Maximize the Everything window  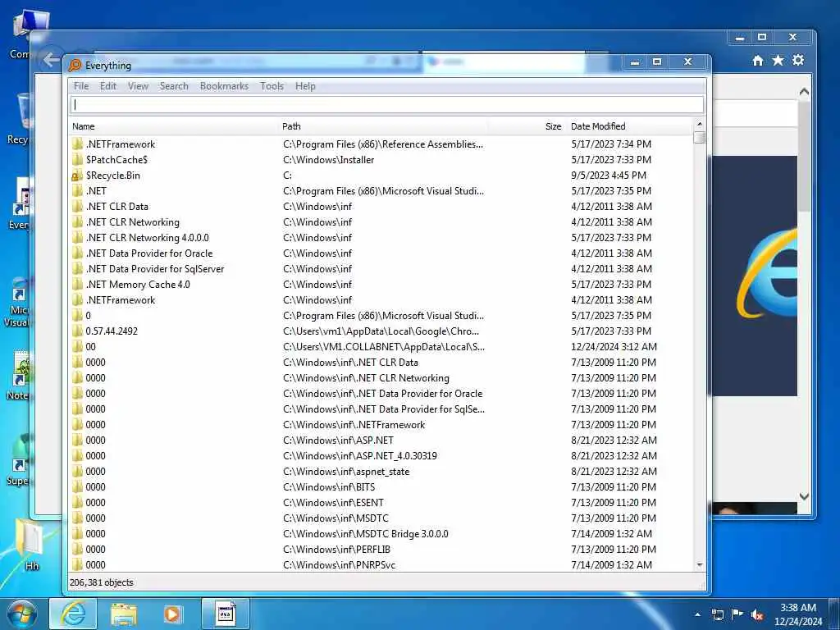(x=657, y=62)
